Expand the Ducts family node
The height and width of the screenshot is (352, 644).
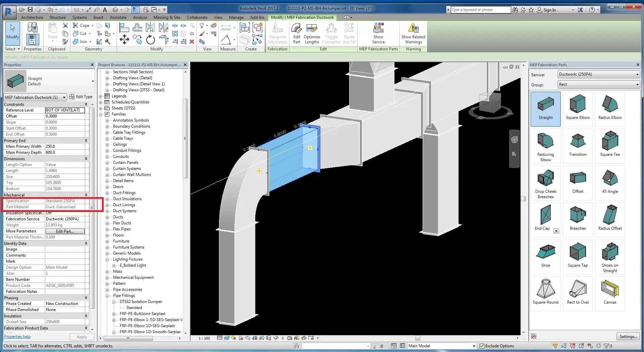(x=107, y=217)
